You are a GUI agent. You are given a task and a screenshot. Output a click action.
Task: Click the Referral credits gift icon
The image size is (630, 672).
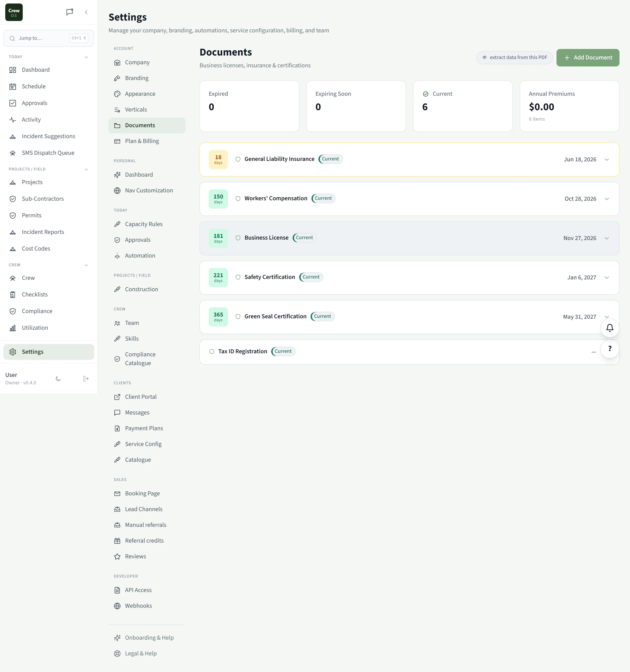pyautogui.click(x=117, y=541)
